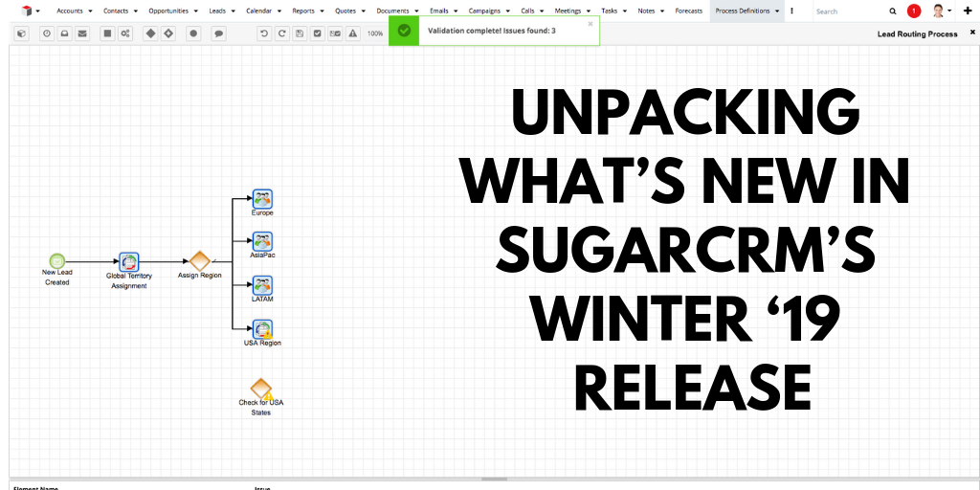
Task: Select the filled diamond Gateway tool
Action: [x=150, y=33]
